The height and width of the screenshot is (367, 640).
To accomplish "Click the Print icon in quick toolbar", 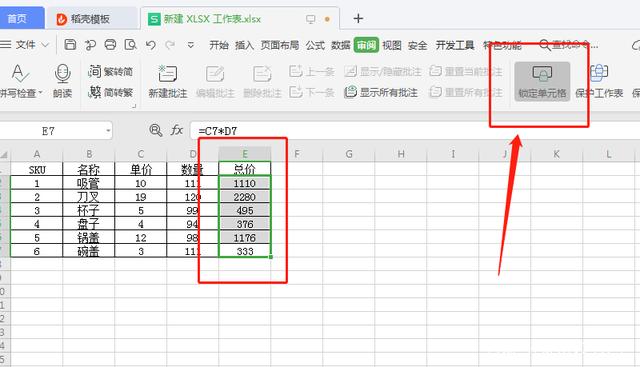I will coord(110,44).
